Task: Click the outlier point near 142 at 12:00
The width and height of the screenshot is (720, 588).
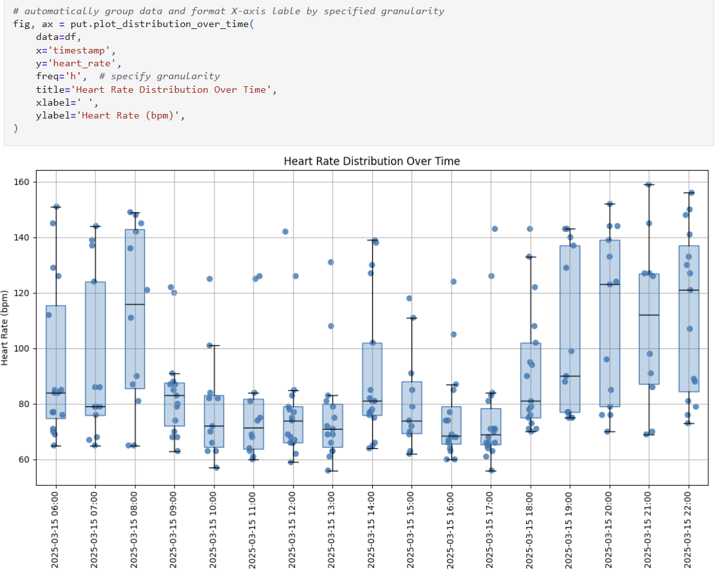Action: coord(285,232)
